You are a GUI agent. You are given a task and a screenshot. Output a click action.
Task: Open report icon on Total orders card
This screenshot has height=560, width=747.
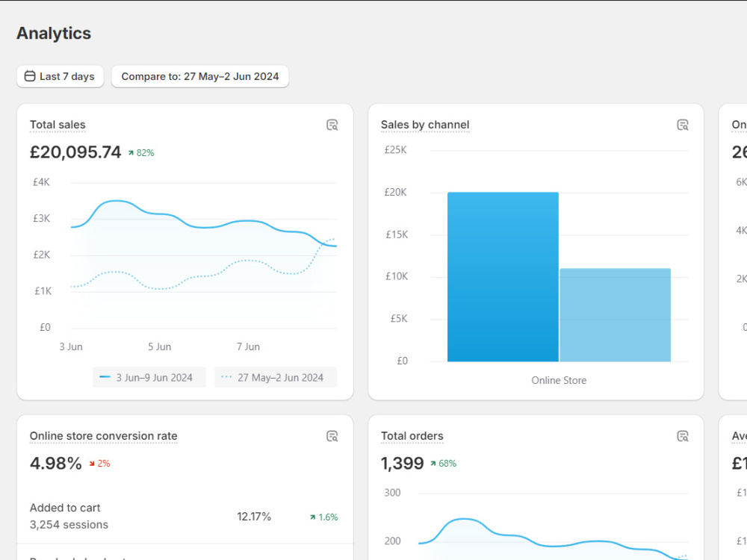(x=683, y=436)
